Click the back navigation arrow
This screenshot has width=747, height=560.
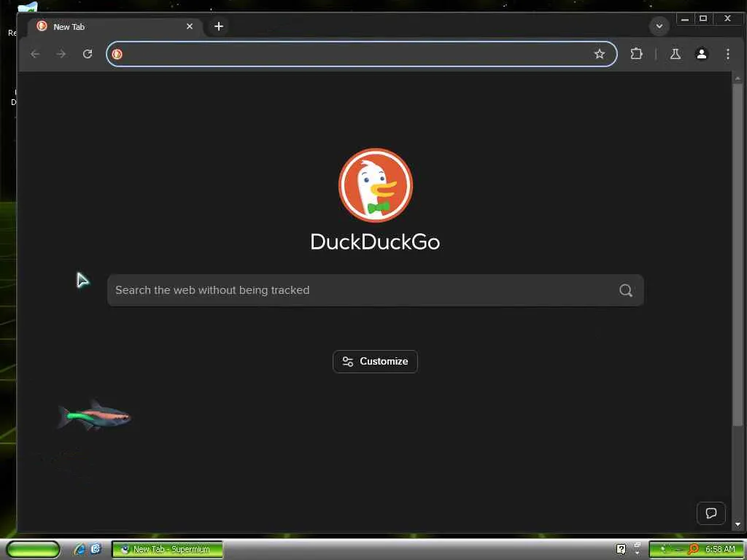35,54
